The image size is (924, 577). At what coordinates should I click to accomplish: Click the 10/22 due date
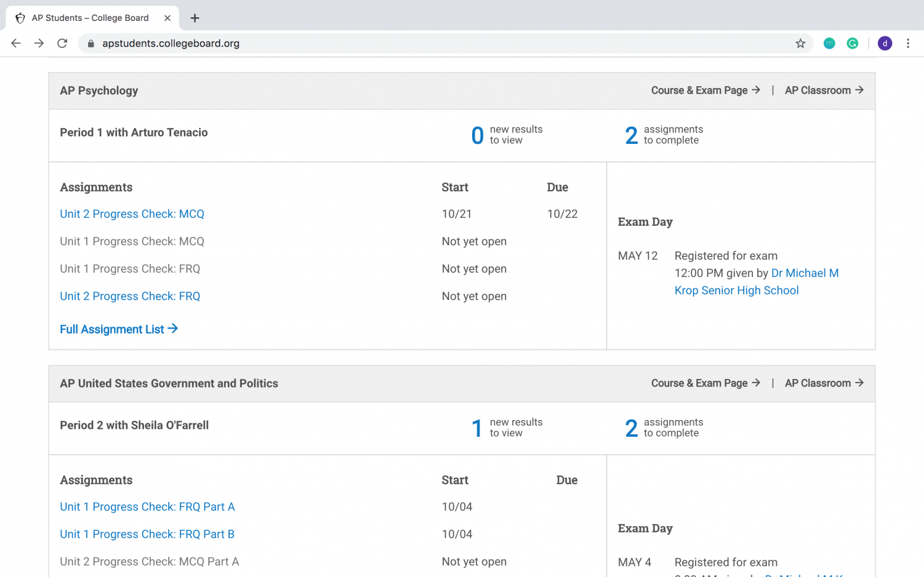[563, 214]
